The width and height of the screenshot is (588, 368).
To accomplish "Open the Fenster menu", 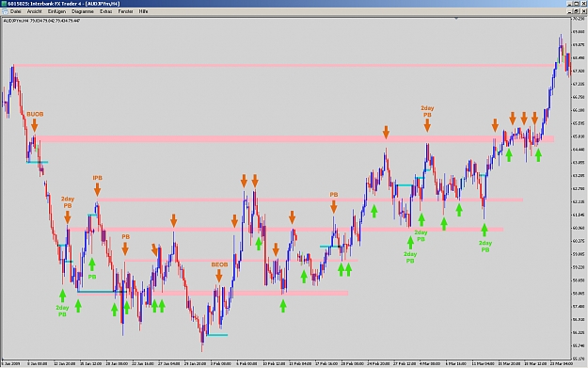I will (125, 11).
